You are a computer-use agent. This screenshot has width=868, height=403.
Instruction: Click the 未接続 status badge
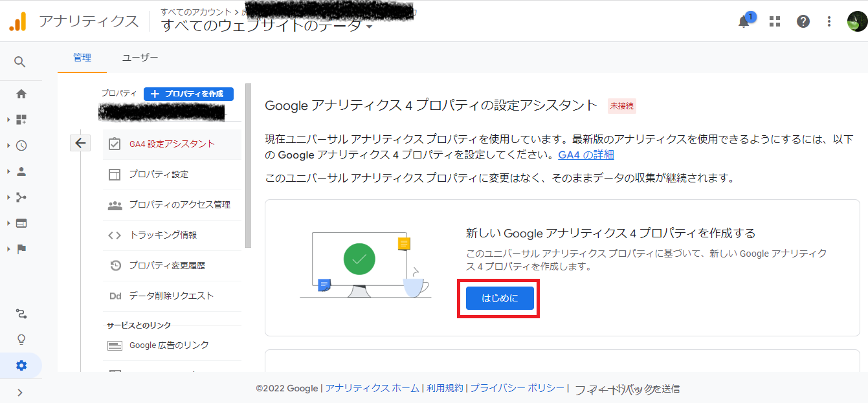click(x=621, y=106)
